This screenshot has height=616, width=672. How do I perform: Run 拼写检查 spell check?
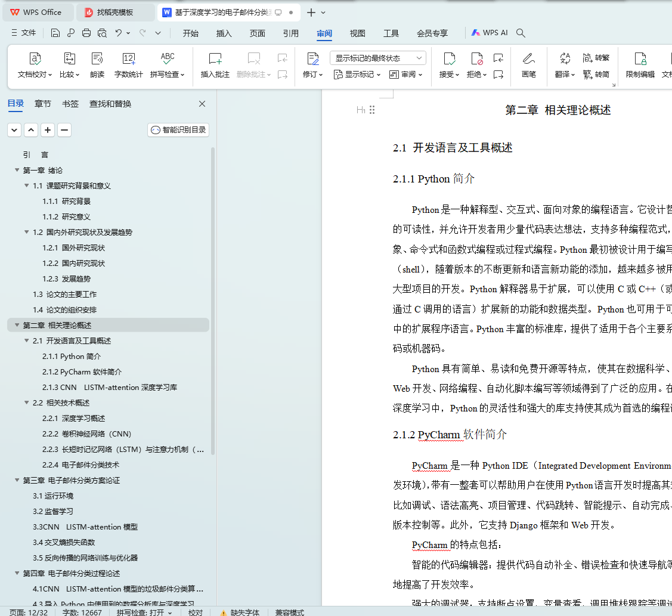pyautogui.click(x=167, y=65)
